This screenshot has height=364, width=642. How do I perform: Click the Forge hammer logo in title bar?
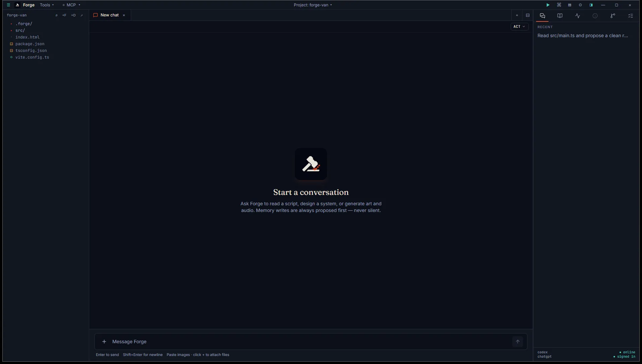pyautogui.click(x=17, y=5)
